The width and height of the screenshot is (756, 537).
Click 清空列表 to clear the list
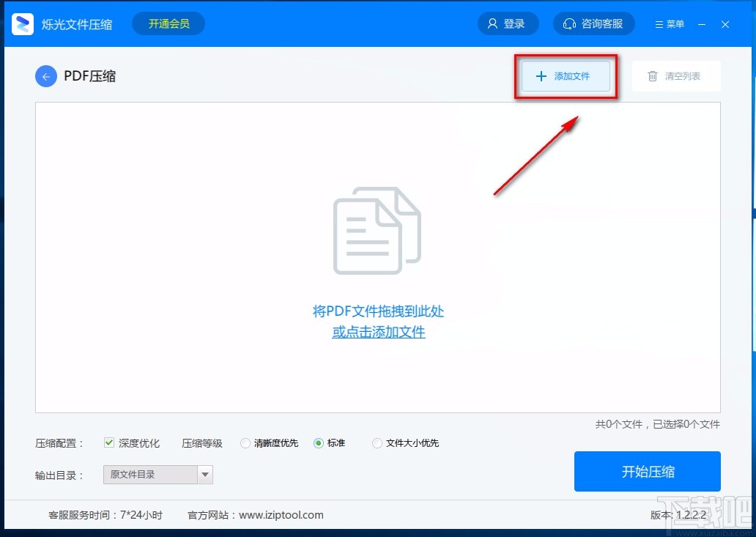coord(676,76)
